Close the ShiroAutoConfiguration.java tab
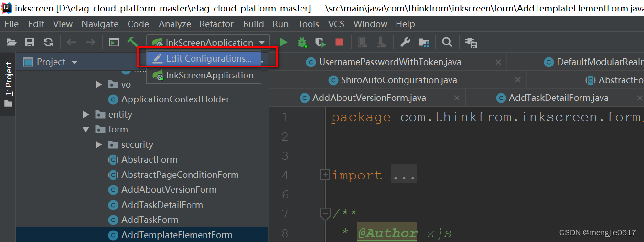644x242 pixels. coord(517,80)
